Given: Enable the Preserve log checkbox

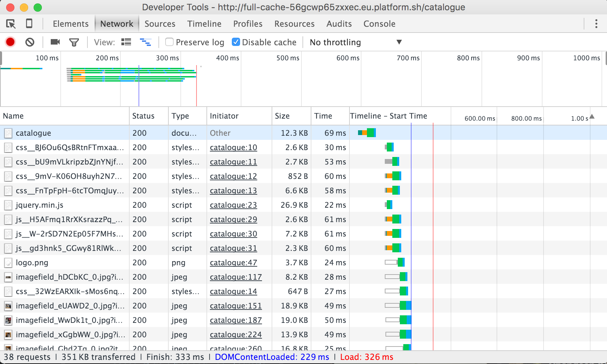Looking at the screenshot, I should click(x=169, y=42).
